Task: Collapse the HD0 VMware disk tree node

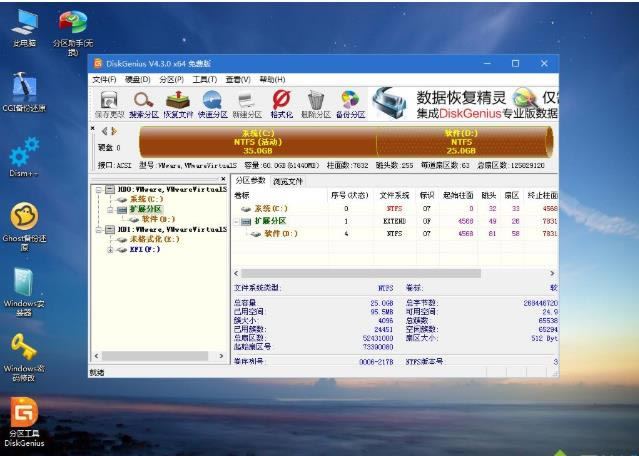Action: click(98, 190)
